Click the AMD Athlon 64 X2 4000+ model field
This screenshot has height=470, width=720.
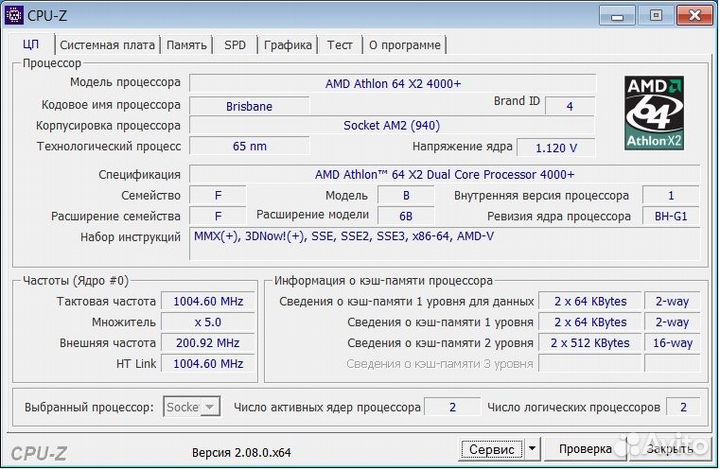393,84
